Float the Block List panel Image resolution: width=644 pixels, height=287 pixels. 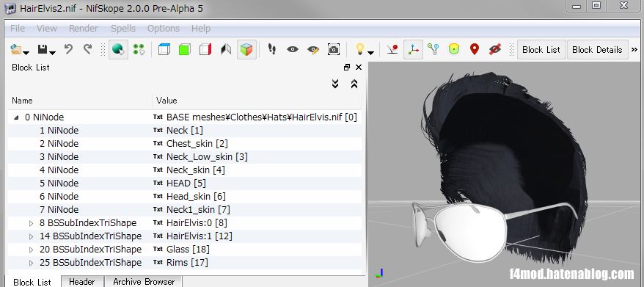click(x=347, y=67)
